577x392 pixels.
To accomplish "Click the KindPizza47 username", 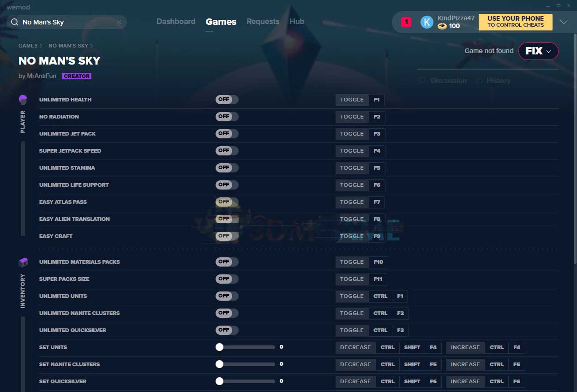I will tap(456, 18).
